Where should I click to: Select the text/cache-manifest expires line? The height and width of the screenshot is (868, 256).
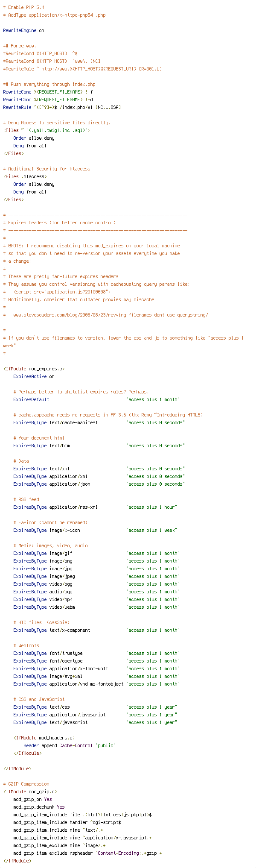click(99, 422)
